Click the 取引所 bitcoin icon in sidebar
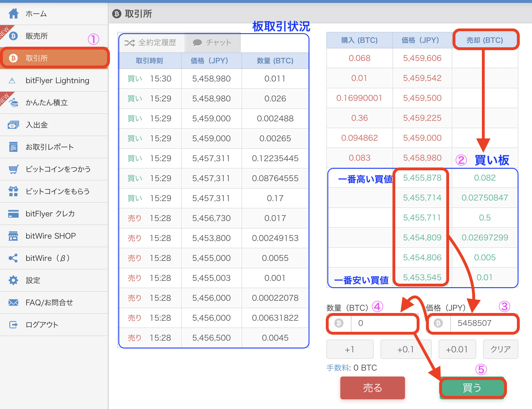Screen dimensions: 532x409 13,58
